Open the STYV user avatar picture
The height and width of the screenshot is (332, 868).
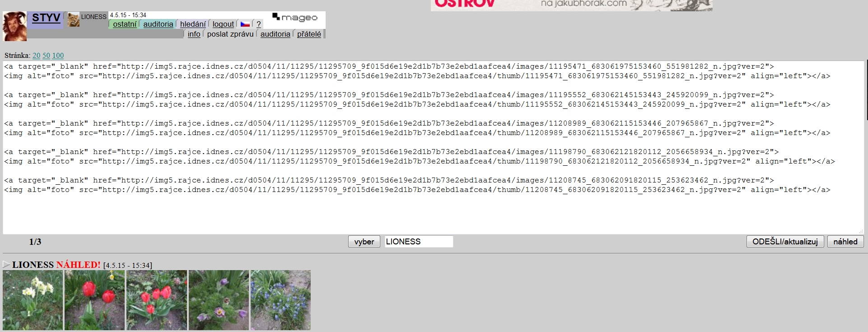tap(15, 26)
